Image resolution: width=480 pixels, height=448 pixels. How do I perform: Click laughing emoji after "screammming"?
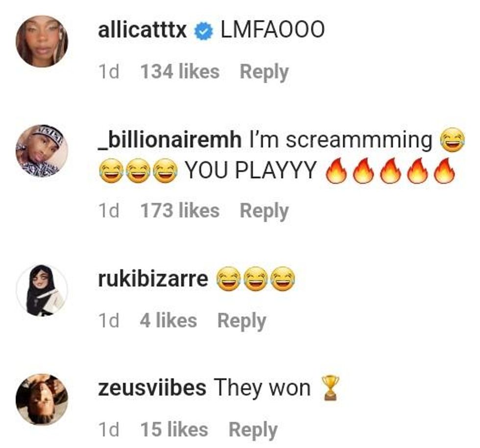click(452, 140)
